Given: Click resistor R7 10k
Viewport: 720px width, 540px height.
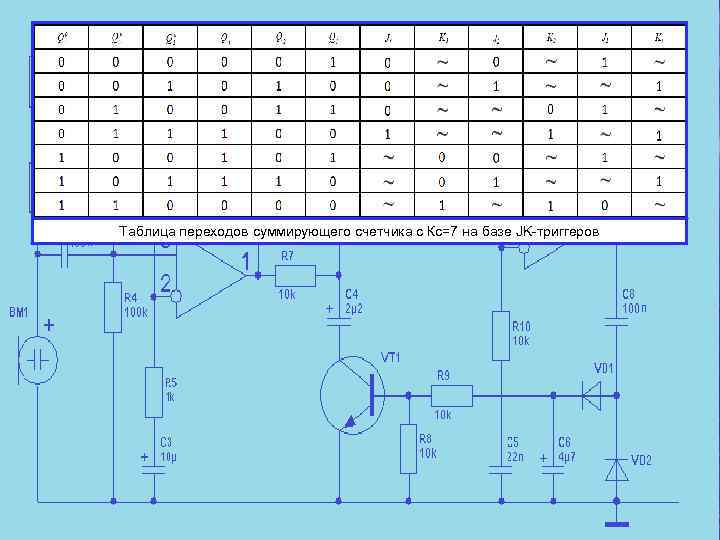Looking at the screenshot, I should pyautogui.click(x=295, y=276).
